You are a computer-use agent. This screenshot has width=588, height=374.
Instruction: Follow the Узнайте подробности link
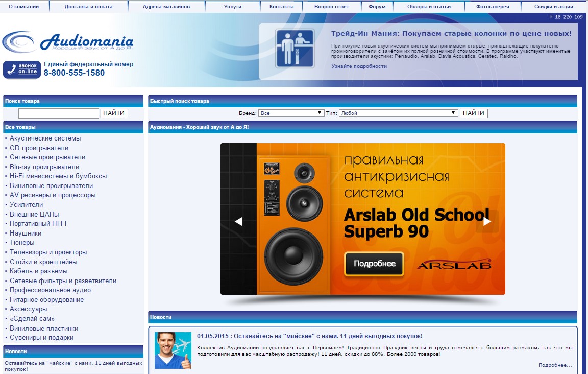point(359,66)
